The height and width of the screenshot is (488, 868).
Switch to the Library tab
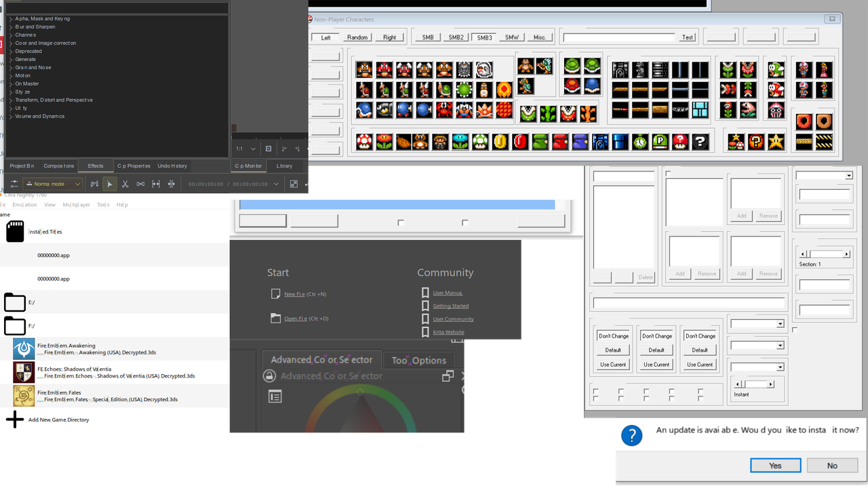pos(285,165)
